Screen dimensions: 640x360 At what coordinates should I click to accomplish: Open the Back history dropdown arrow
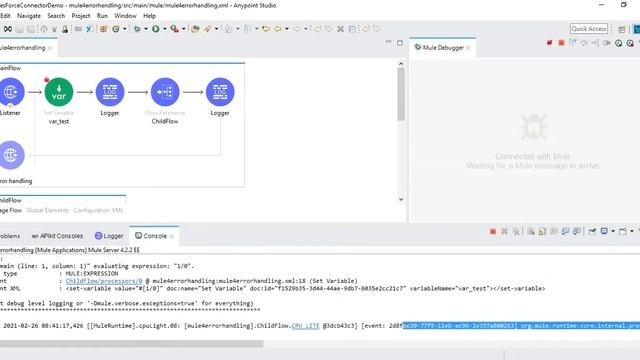coord(287,29)
